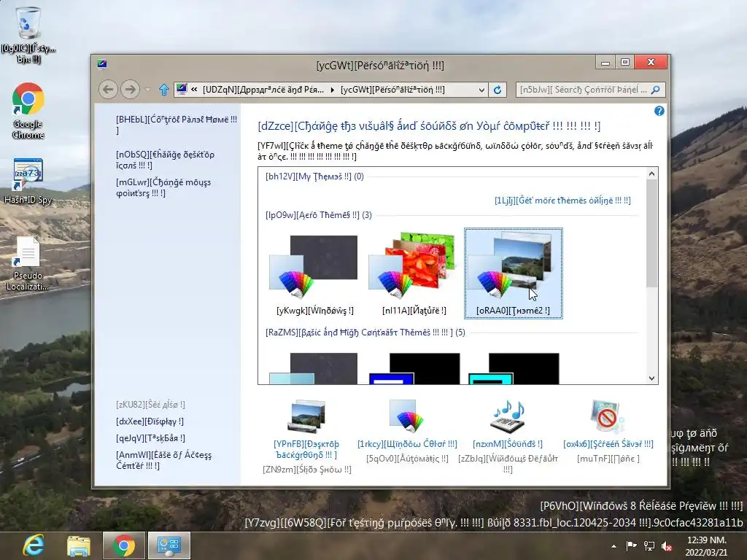Screen dimensions: 747x560
Task: Select first Basic and High Contrast theme
Action: (x=313, y=368)
